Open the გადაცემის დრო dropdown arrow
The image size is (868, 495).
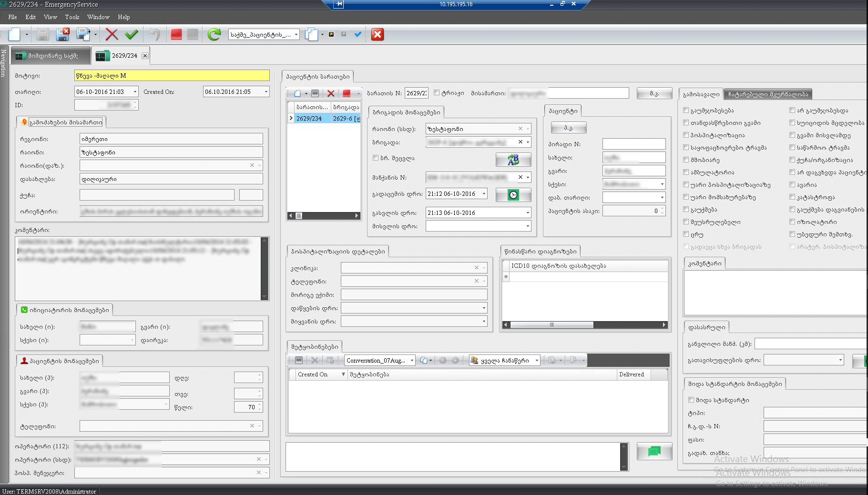click(x=484, y=193)
